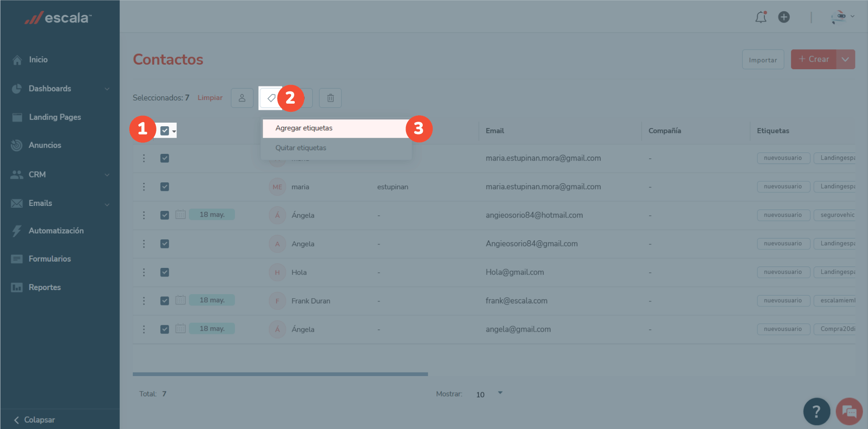Open the select-all dropdown caret
Viewport: 868px width, 429px height.
point(174,131)
